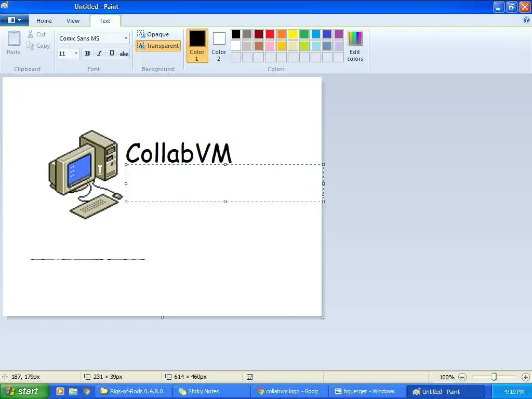Screen dimensions: 532x399
Task: Pick the black color swatch
Action: click(x=236, y=34)
